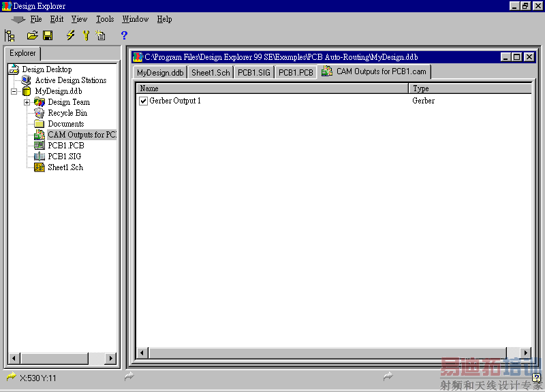Switch to the Sheet1.Sch tab

(x=211, y=73)
